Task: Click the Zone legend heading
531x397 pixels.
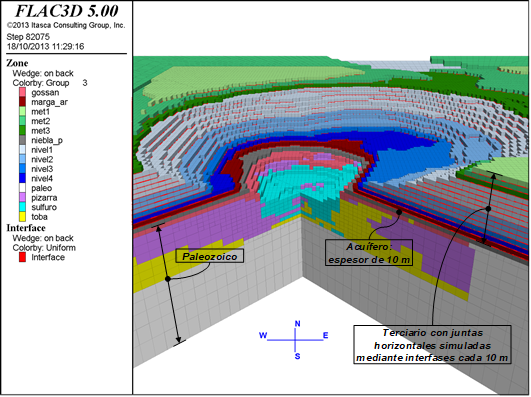Action: (x=17, y=63)
